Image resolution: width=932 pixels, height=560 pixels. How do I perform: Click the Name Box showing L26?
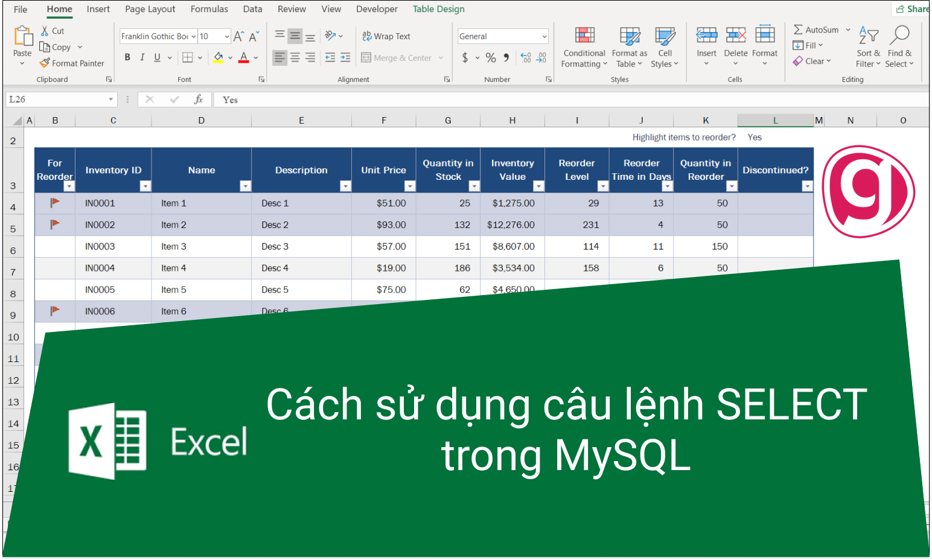click(57, 99)
